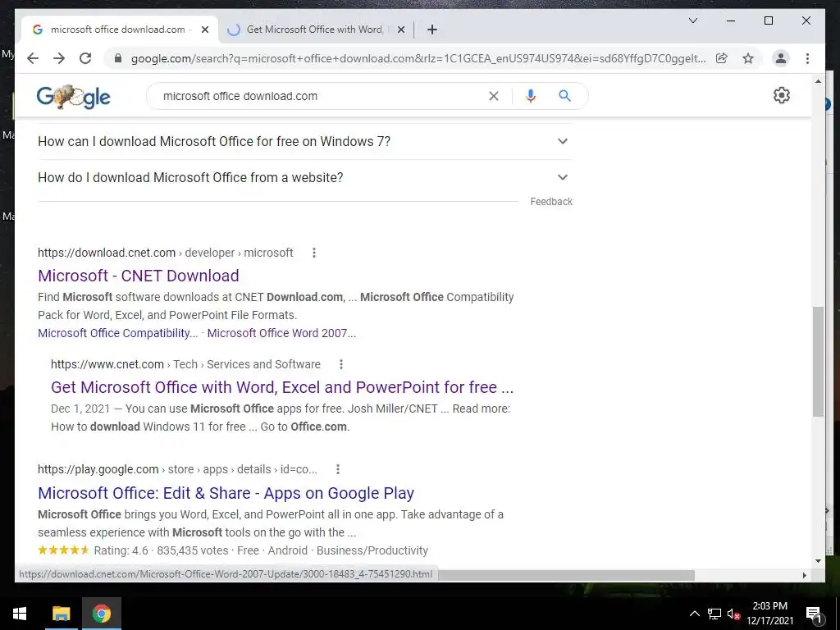This screenshot has width=840, height=630.
Task: Click the padlock site info icon
Action: pyautogui.click(x=118, y=58)
